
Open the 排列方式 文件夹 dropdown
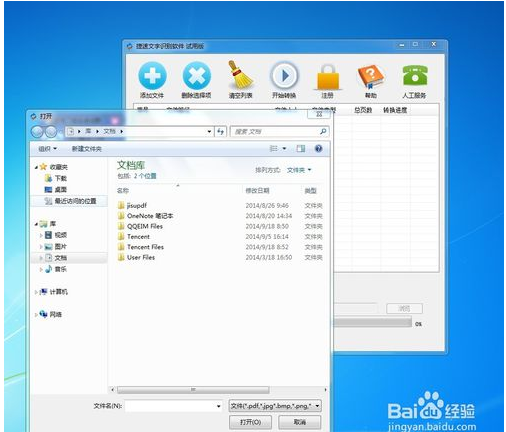click(x=299, y=170)
